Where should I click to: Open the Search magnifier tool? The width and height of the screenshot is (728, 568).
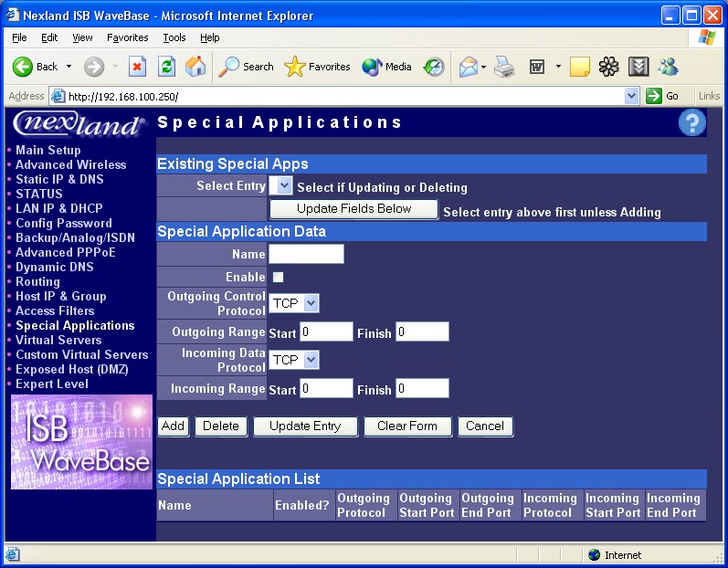click(x=228, y=67)
